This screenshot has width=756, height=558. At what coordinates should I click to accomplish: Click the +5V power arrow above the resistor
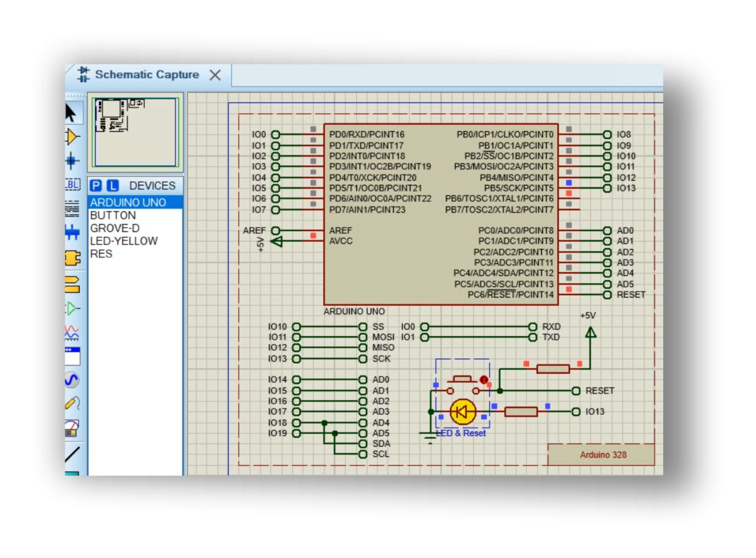pyautogui.click(x=590, y=333)
